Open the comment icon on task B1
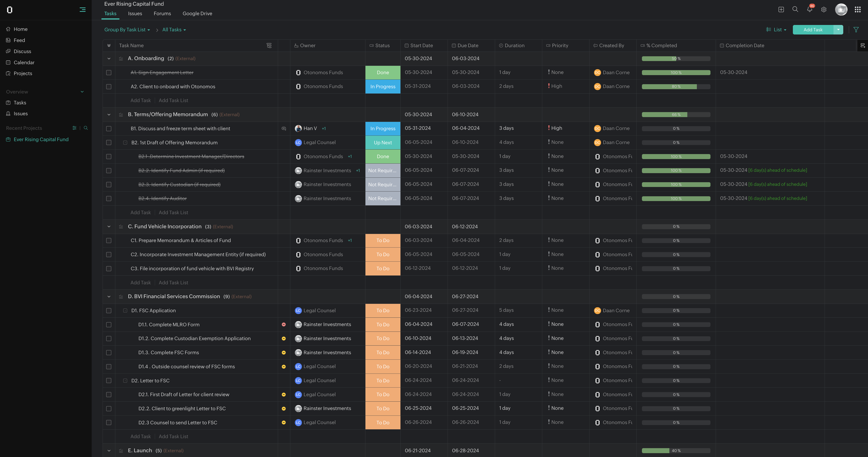The height and width of the screenshot is (457, 868). 283,128
